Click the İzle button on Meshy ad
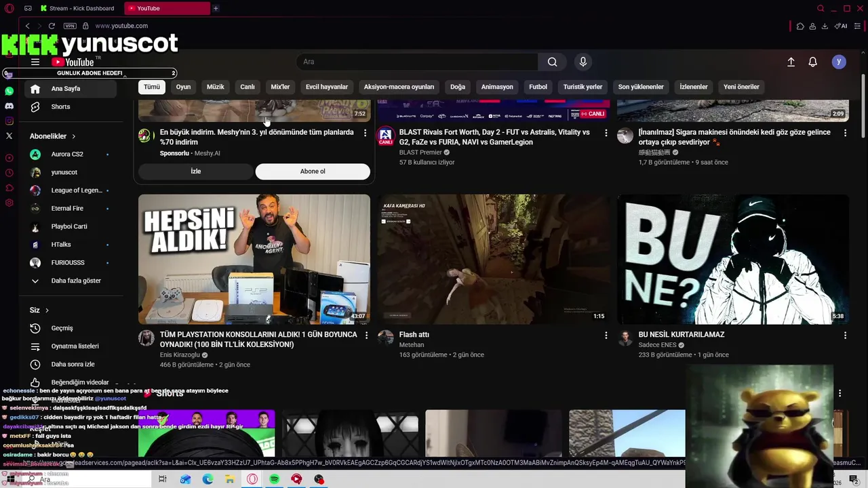The image size is (868, 488). click(x=196, y=171)
